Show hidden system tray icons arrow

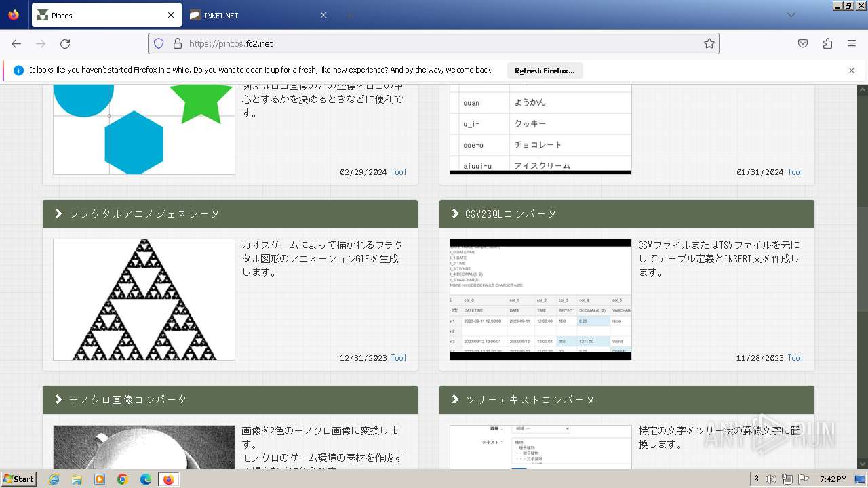point(756,479)
